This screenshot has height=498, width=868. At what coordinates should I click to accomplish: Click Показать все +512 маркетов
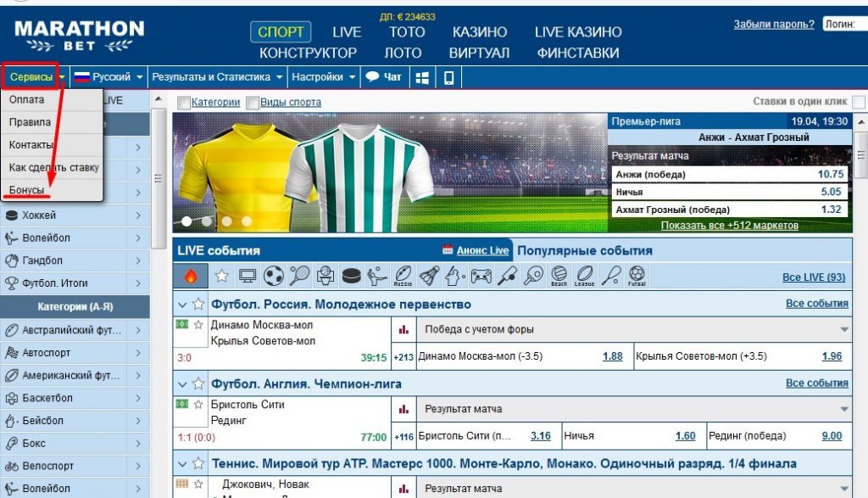click(x=730, y=226)
